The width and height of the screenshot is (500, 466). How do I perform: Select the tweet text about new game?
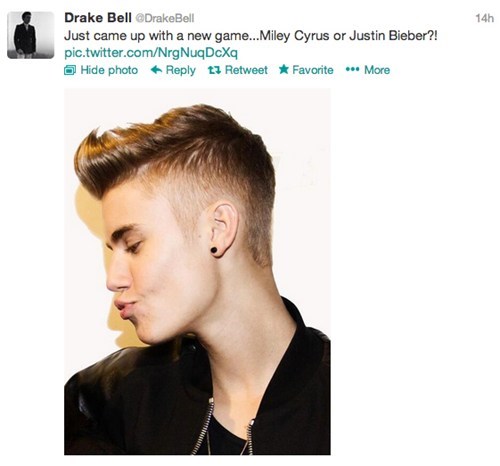(251, 36)
